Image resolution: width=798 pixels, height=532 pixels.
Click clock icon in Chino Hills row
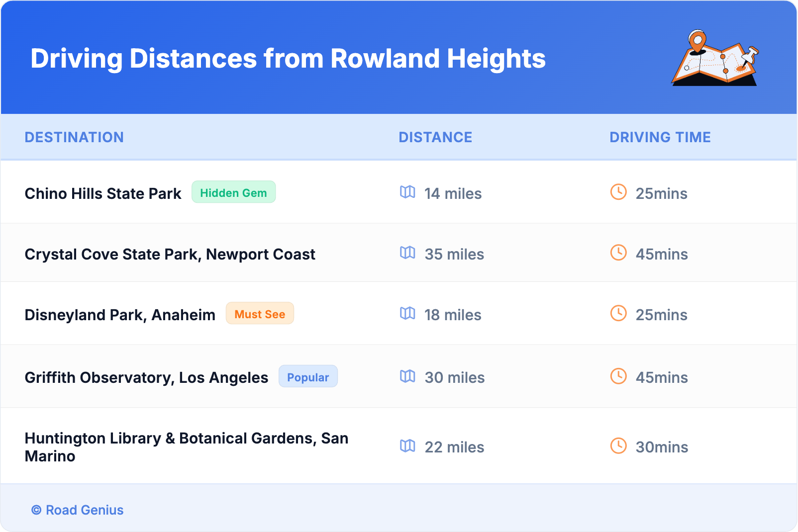tap(618, 192)
